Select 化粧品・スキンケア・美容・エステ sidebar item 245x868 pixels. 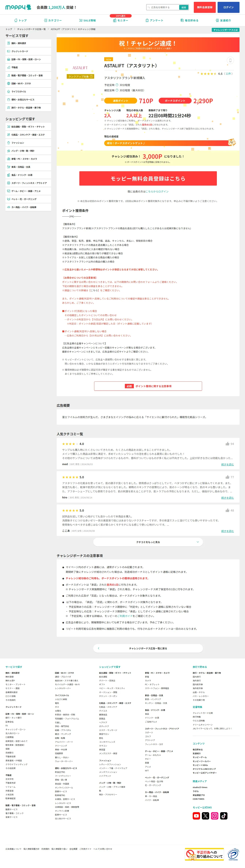(28, 135)
